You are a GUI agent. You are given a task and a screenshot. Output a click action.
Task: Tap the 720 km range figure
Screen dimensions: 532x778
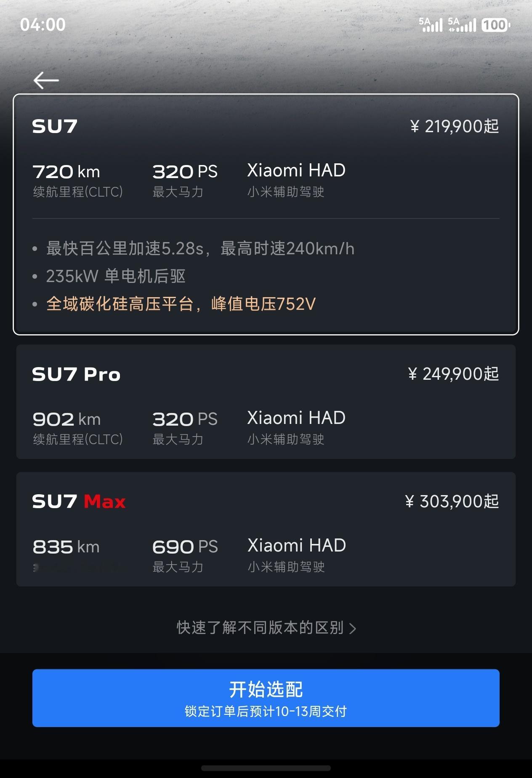[x=66, y=172]
